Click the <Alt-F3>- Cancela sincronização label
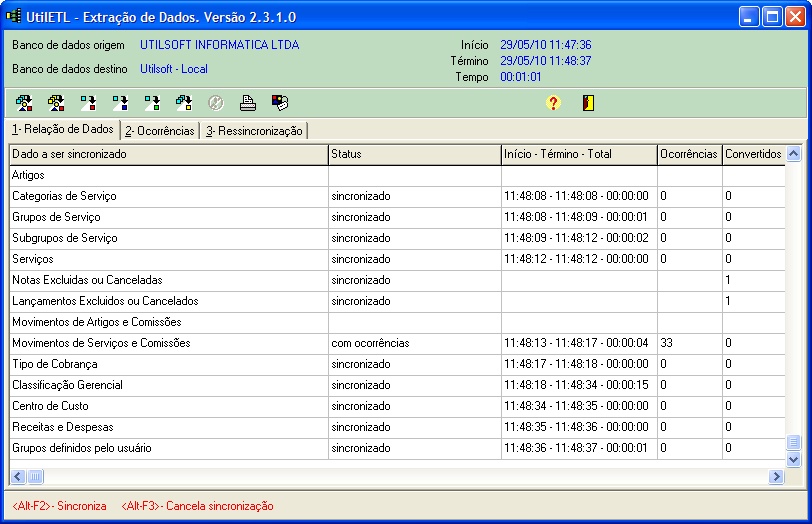 pos(197,506)
